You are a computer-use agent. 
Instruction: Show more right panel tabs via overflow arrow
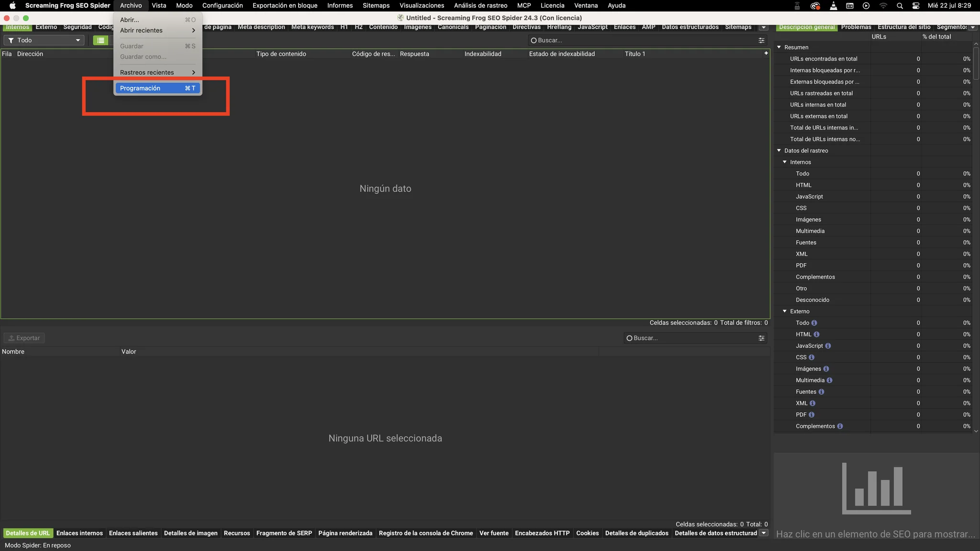click(973, 27)
